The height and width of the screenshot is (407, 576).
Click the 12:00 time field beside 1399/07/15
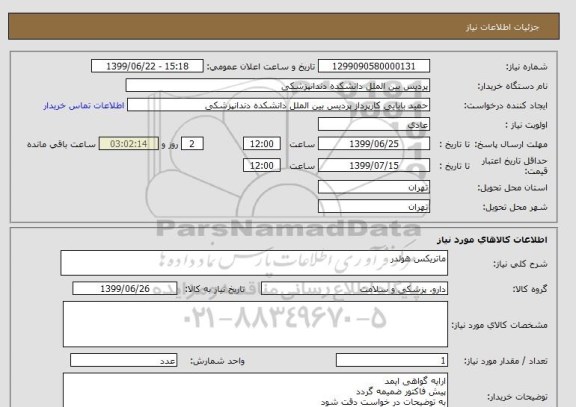click(x=262, y=165)
